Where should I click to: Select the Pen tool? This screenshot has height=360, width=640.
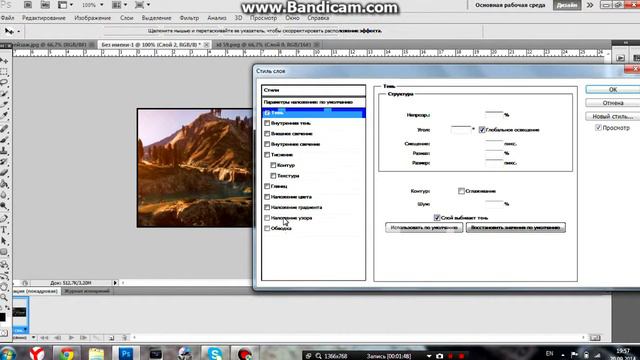[4, 219]
